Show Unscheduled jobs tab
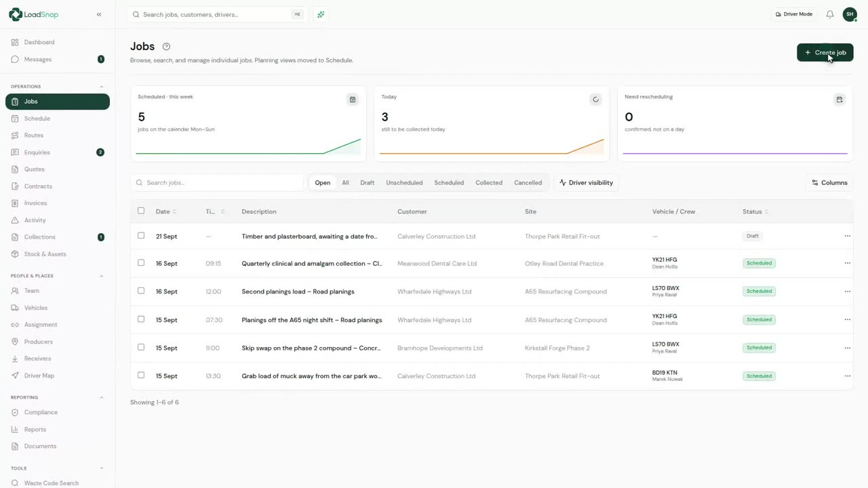This screenshot has height=488, width=868. point(404,183)
